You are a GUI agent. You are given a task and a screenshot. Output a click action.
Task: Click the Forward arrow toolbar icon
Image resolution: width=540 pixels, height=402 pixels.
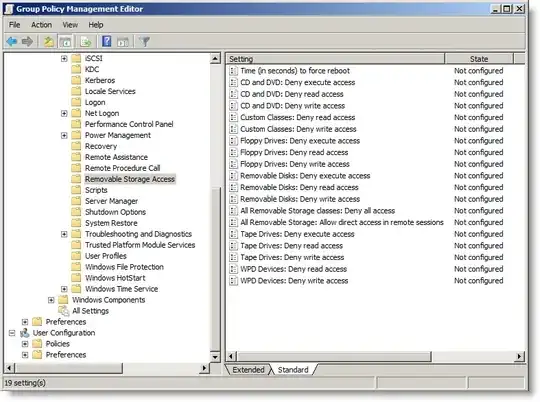pos(27,42)
